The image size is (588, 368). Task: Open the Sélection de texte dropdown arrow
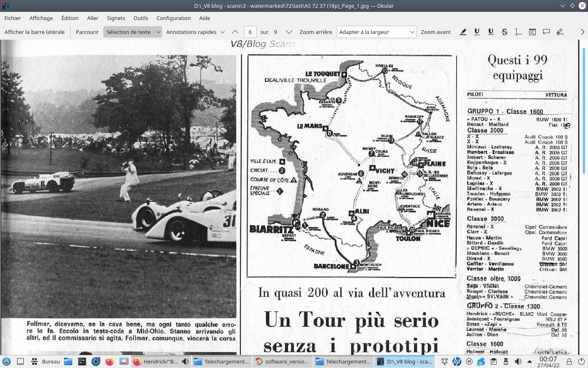coord(158,32)
